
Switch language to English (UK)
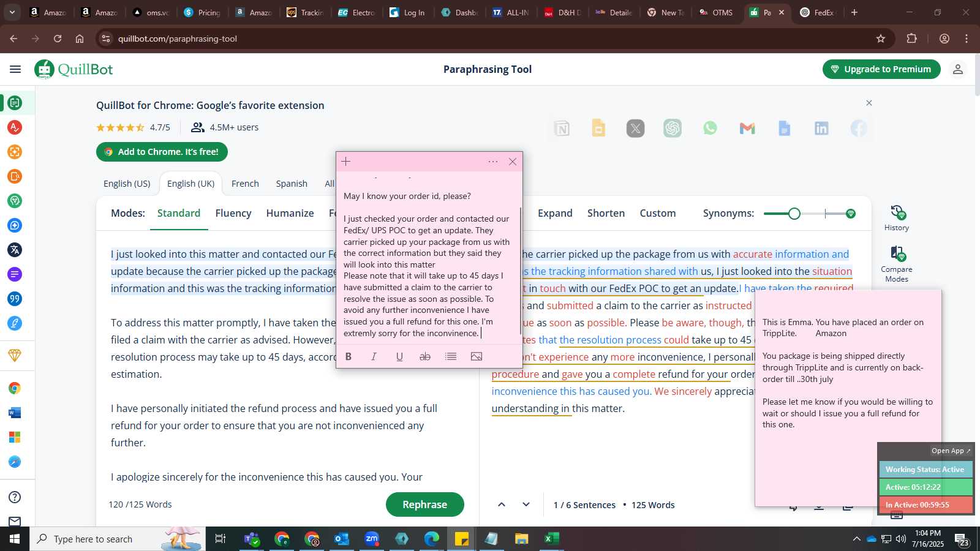[x=190, y=184]
